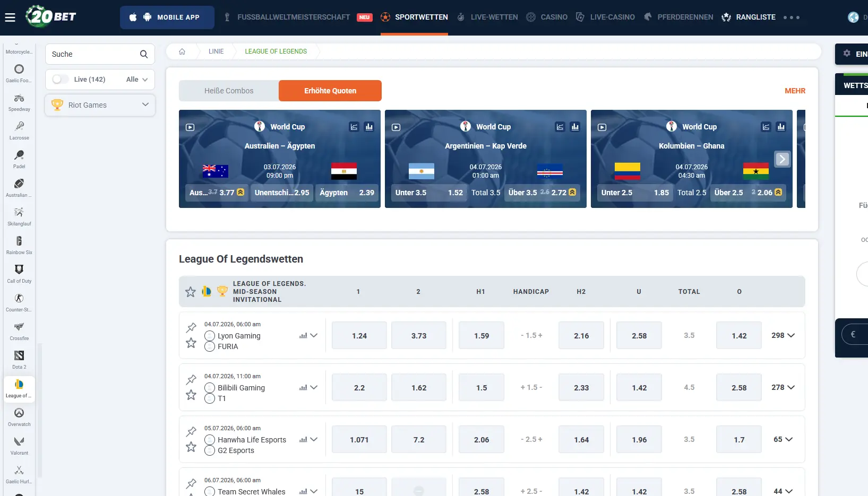
Task: Select Über 3.5 boosted odds 2.72
Action: [542, 193]
